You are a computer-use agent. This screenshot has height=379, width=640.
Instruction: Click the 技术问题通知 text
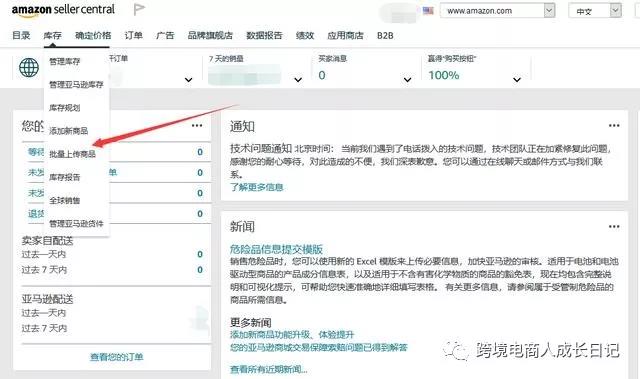tap(261, 148)
